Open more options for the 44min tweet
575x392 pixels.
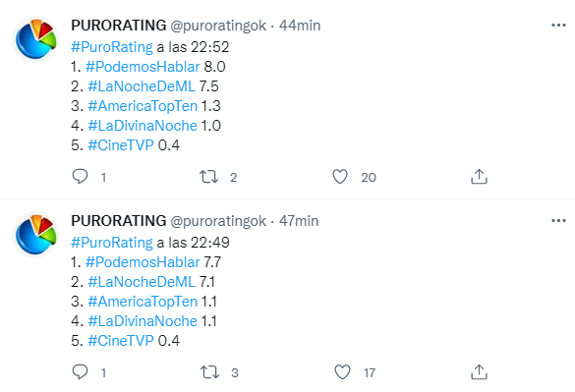558,25
